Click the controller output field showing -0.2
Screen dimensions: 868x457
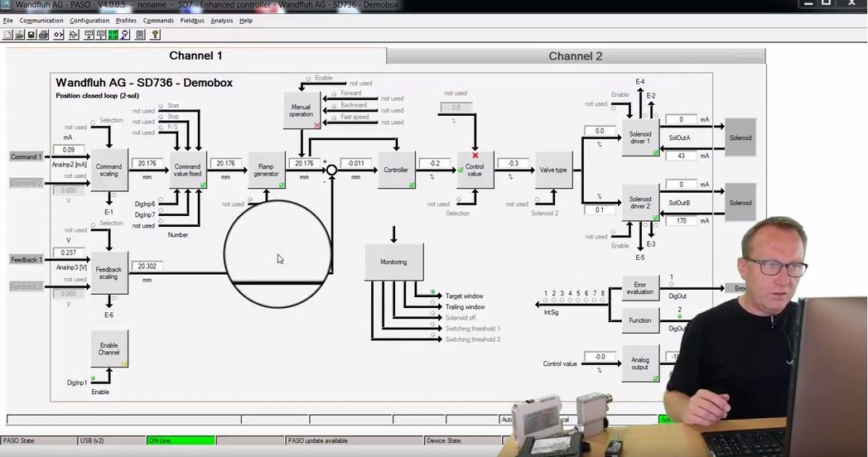pyautogui.click(x=435, y=163)
